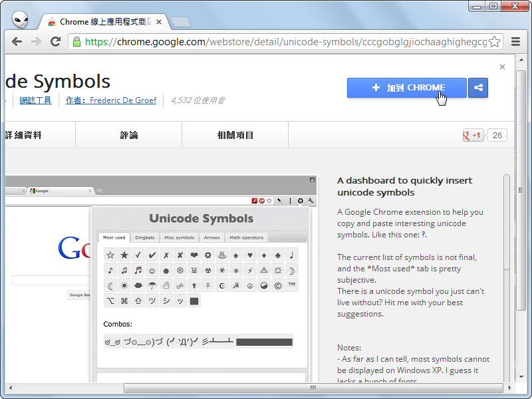Viewport: 532px width, 399px height.
Task: Select the 詳細資料 tab
Action: tap(25, 134)
